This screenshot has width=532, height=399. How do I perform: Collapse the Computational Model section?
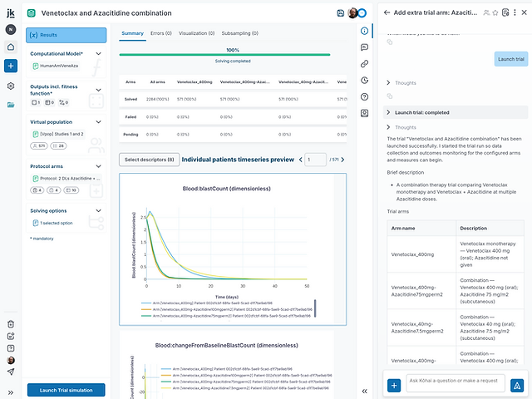98,53
